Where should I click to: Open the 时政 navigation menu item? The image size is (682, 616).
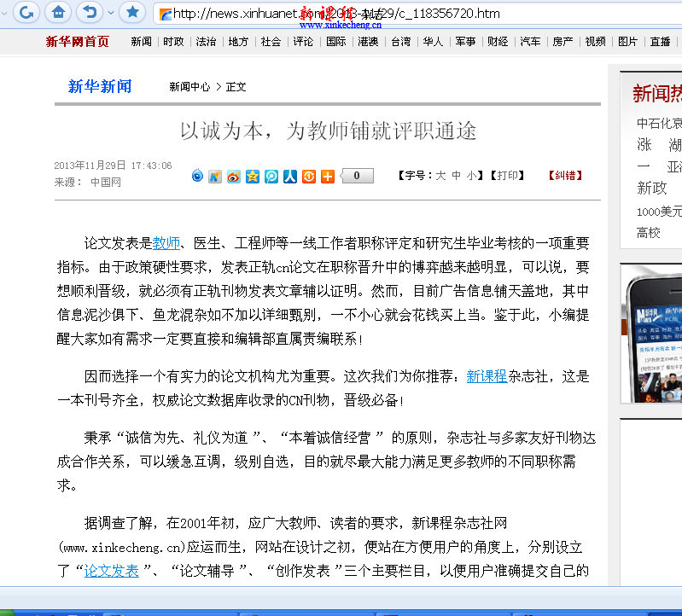(173, 42)
